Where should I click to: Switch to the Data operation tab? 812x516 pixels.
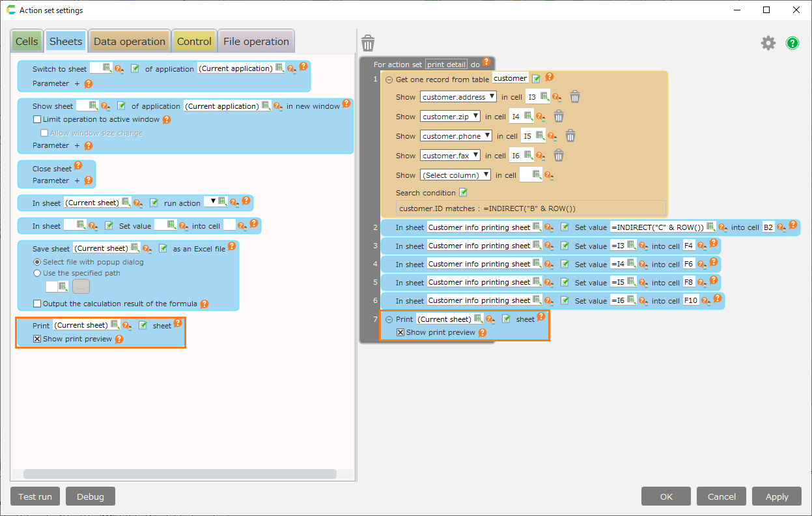click(x=129, y=42)
